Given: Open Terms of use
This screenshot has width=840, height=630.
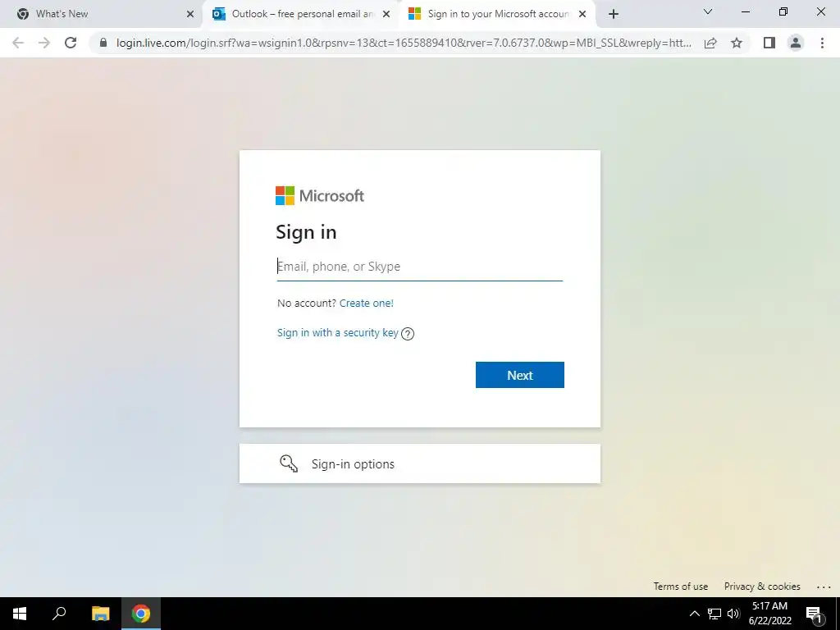Looking at the screenshot, I should (x=680, y=587).
